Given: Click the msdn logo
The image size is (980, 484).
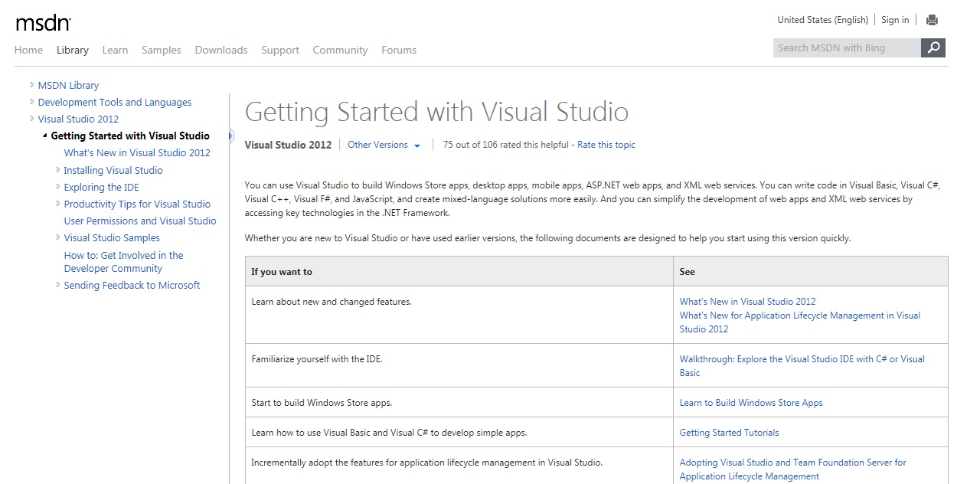Looking at the screenshot, I should click(x=43, y=23).
